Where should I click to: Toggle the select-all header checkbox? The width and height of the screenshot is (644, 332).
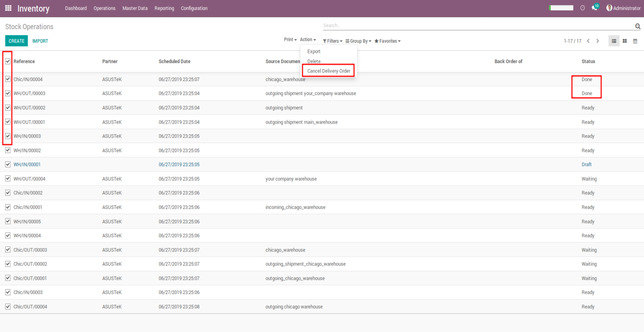(7, 62)
